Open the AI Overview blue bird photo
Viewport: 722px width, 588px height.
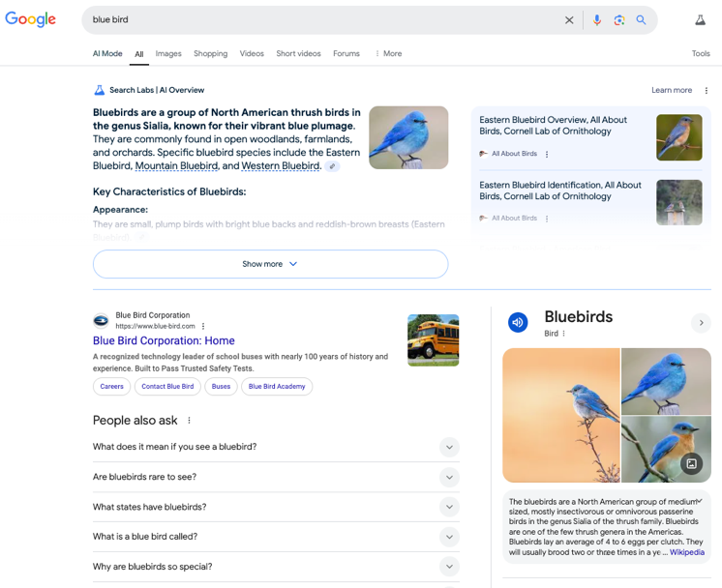point(408,137)
